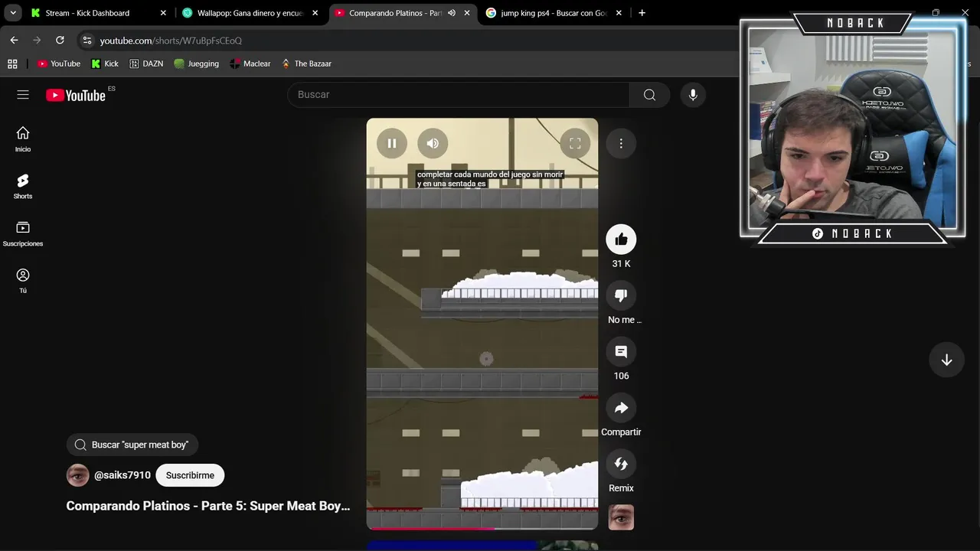
Task: Open the Kick bookmark
Action: pyautogui.click(x=105, y=64)
